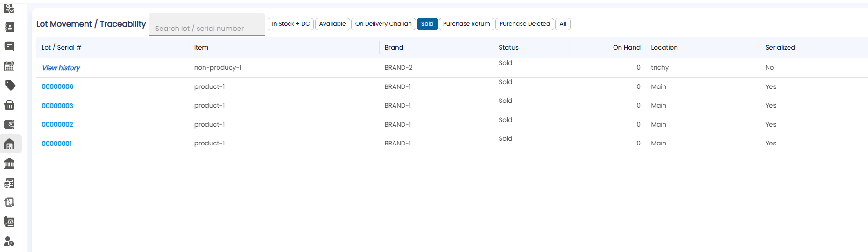Click Main location in row 00000001
This screenshot has height=252, width=868.
[x=658, y=143]
